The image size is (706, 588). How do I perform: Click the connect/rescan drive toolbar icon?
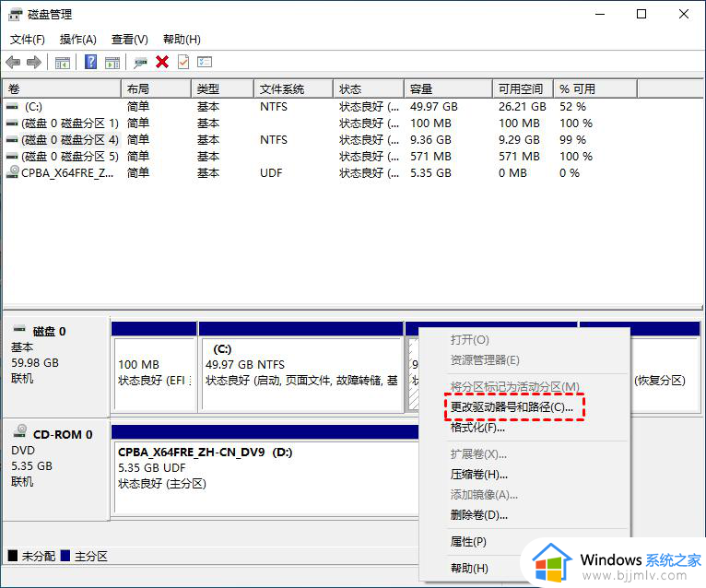(x=140, y=62)
